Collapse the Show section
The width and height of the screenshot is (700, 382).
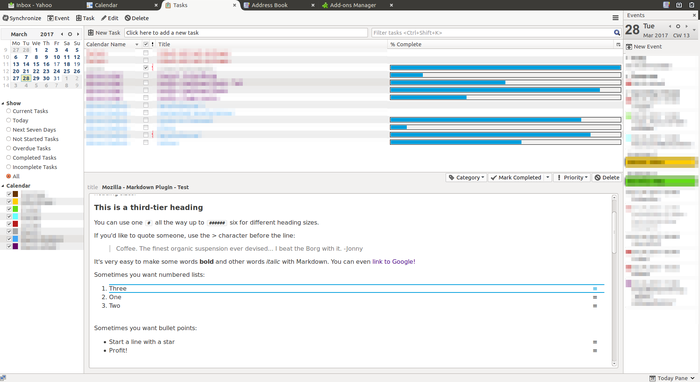[x=3, y=103]
